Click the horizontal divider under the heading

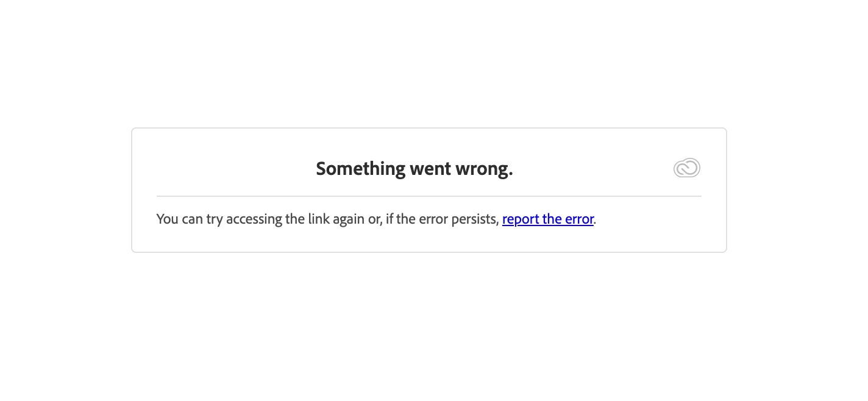point(429,196)
